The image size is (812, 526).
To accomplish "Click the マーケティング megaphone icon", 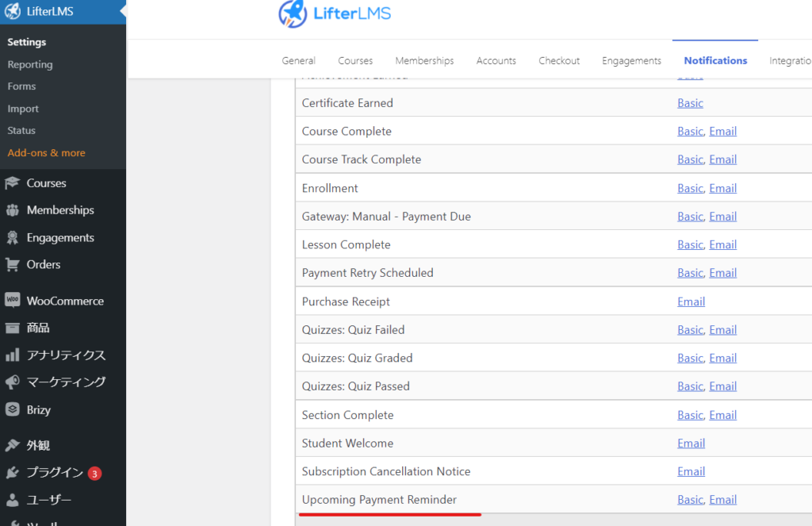I will pyautogui.click(x=13, y=382).
